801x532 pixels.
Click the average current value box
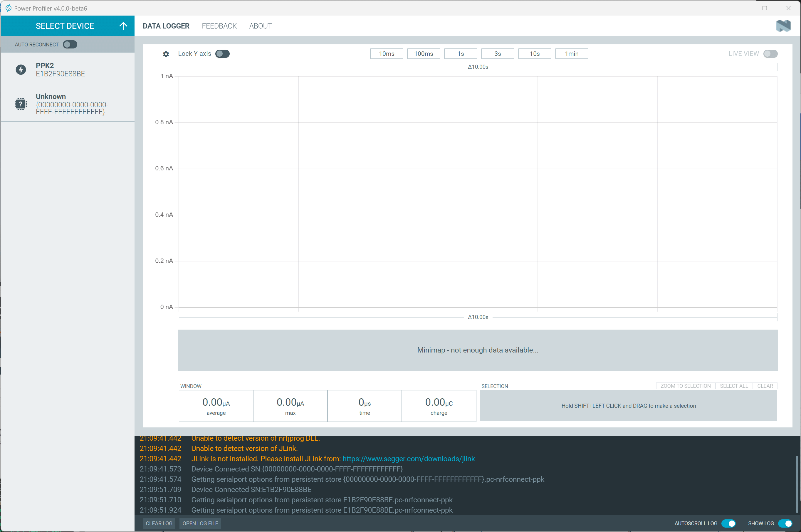pyautogui.click(x=216, y=406)
